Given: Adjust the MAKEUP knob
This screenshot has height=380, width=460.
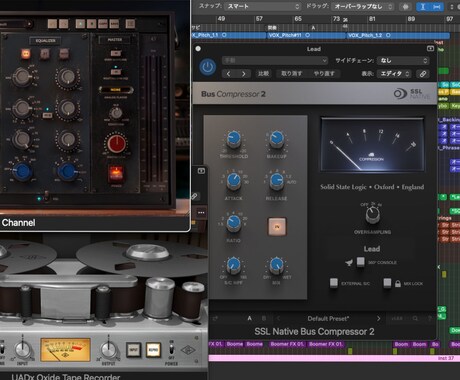Looking at the screenshot, I should (276, 138).
